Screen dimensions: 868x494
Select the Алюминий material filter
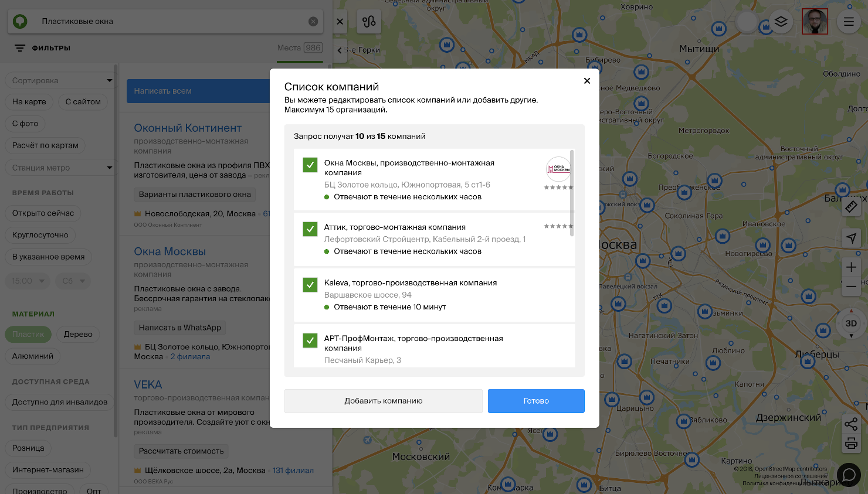(33, 356)
